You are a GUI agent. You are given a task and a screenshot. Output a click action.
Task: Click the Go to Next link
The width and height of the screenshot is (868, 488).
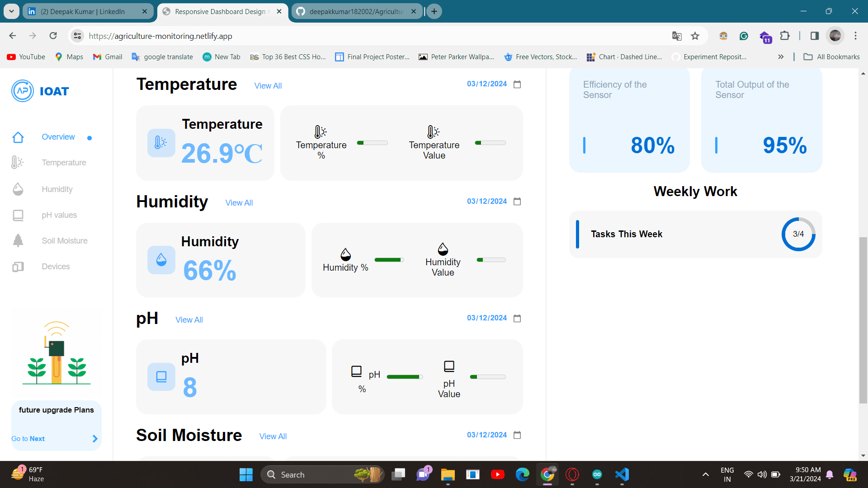tap(28, 438)
